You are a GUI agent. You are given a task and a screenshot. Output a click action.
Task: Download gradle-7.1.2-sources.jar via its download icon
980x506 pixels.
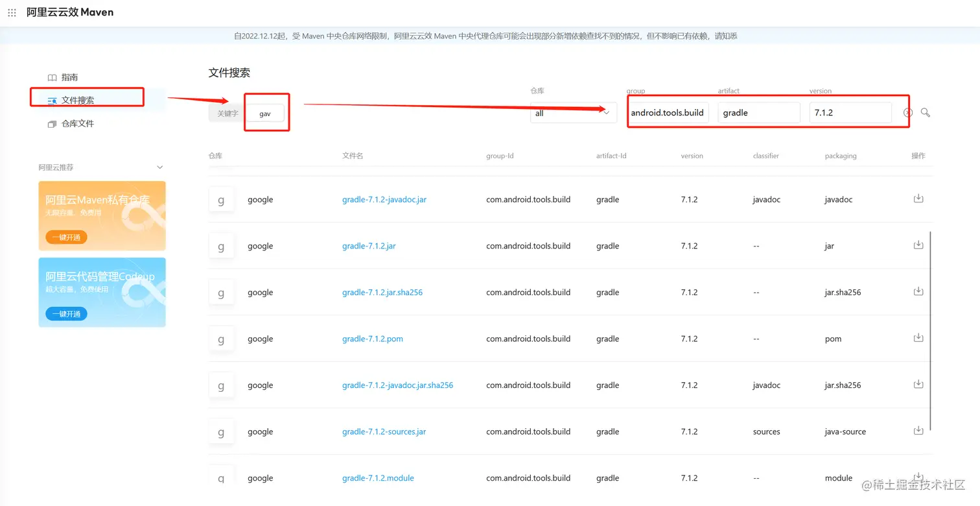click(x=918, y=430)
